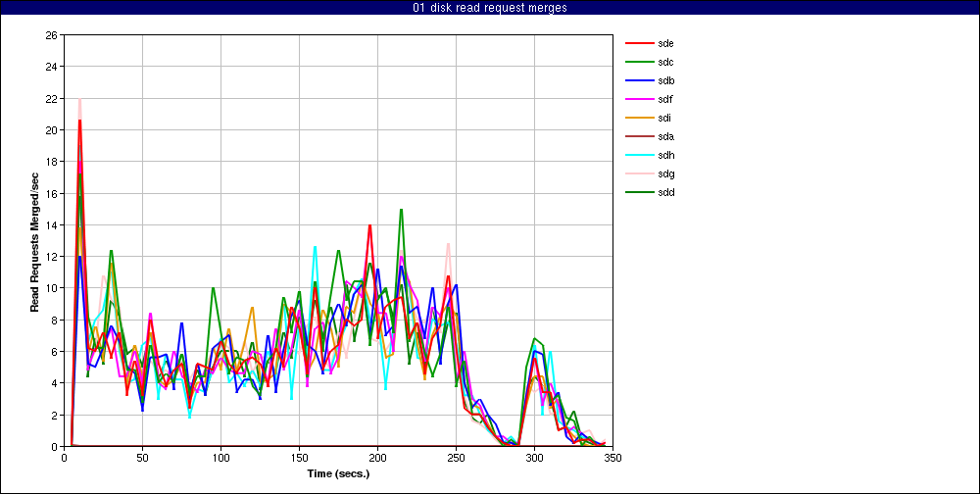This screenshot has width=980, height=494.
Task: Click the y-axis tick label '22'
Action: pyautogui.click(x=52, y=99)
